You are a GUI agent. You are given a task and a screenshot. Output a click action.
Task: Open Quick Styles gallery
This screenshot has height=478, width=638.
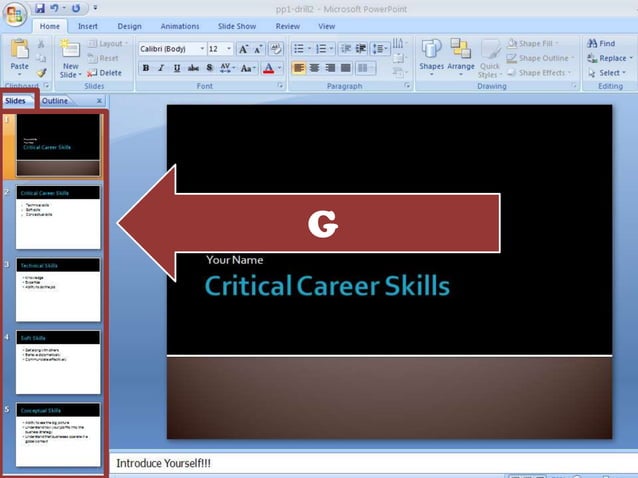tap(489, 59)
